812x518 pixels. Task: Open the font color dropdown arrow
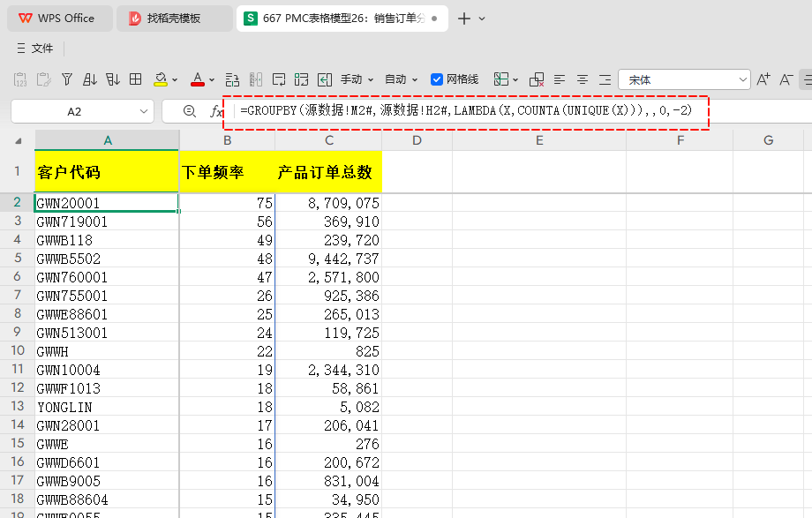tap(211, 79)
